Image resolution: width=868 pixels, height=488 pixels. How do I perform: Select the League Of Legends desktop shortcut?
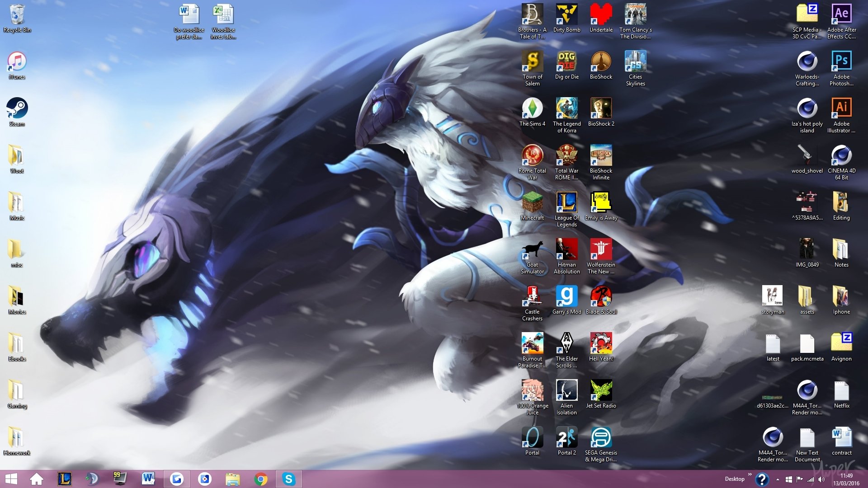coord(566,210)
